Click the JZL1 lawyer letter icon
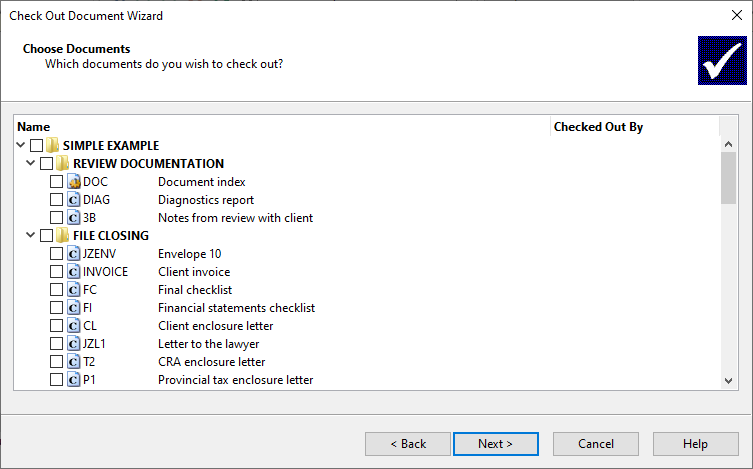 click(x=73, y=344)
